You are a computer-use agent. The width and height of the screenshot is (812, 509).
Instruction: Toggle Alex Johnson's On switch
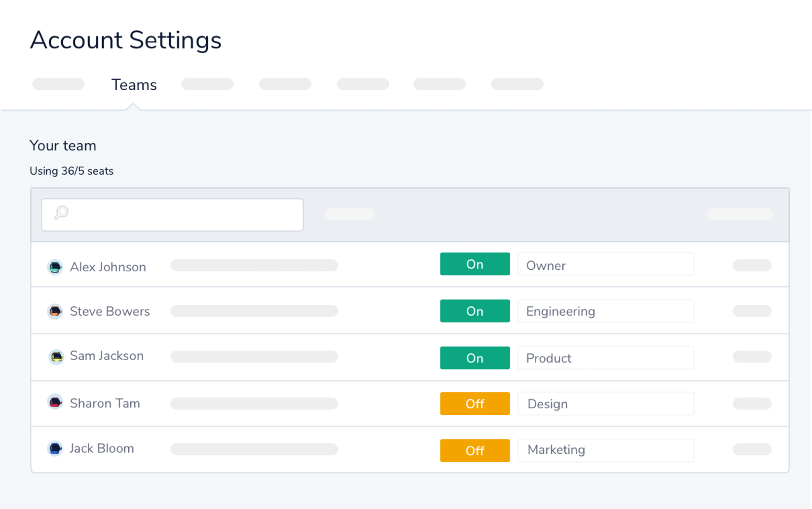(475, 264)
